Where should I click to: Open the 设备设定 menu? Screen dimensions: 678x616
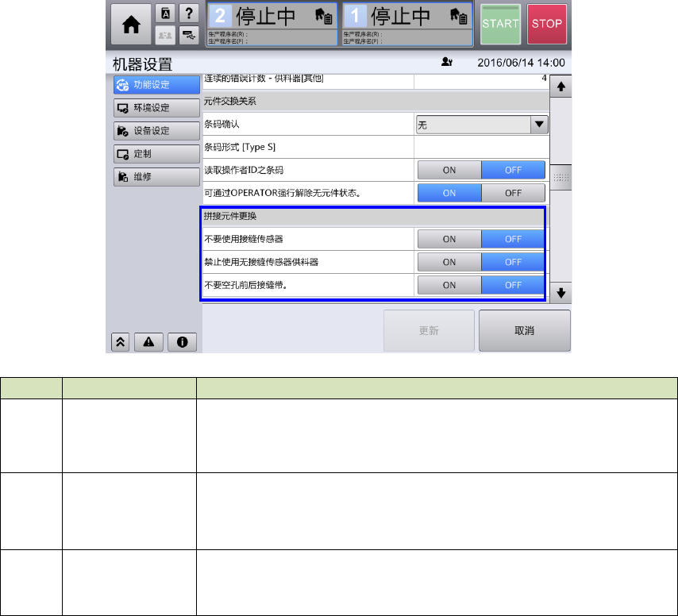[x=156, y=130]
